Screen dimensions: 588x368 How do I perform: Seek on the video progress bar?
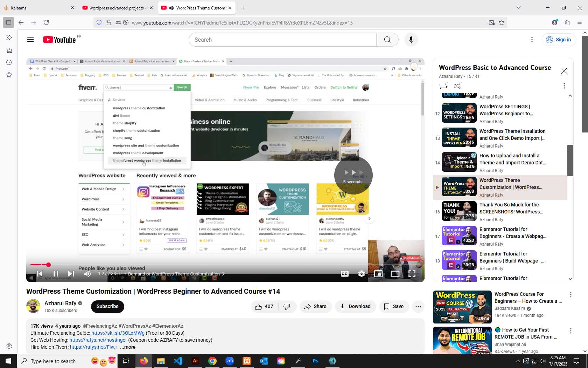[x=225, y=265]
